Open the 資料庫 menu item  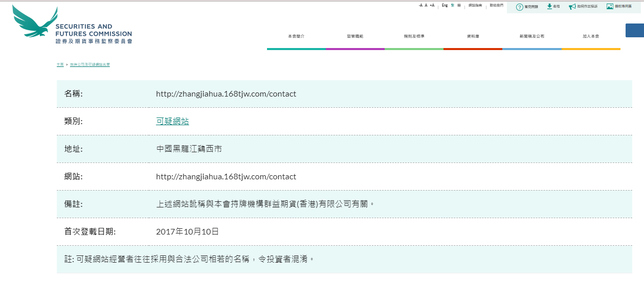(473, 36)
